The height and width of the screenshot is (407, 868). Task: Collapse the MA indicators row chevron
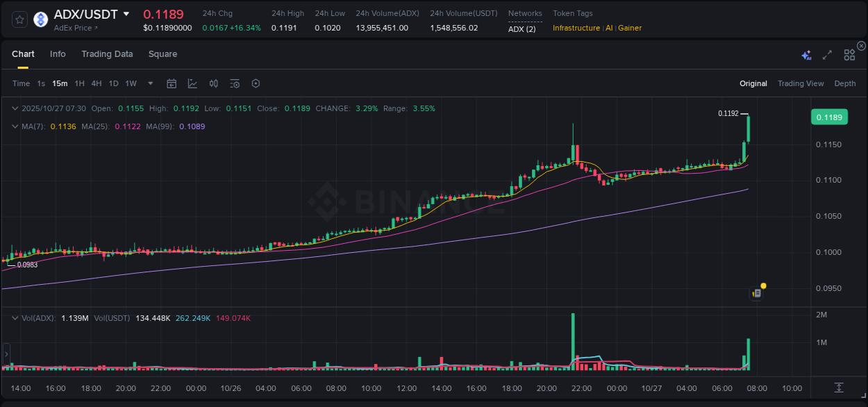[x=15, y=126]
